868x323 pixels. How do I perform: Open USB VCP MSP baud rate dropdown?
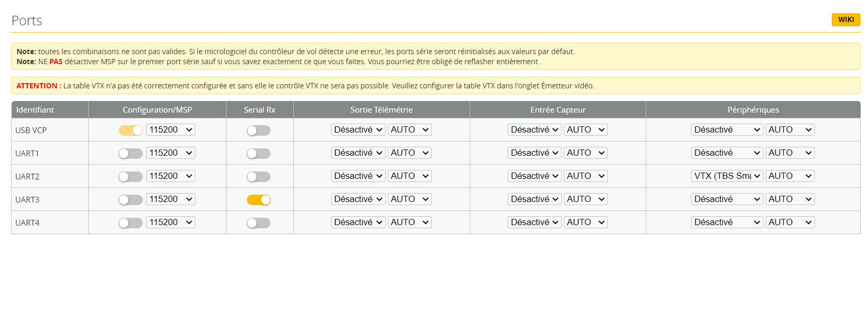(x=171, y=130)
